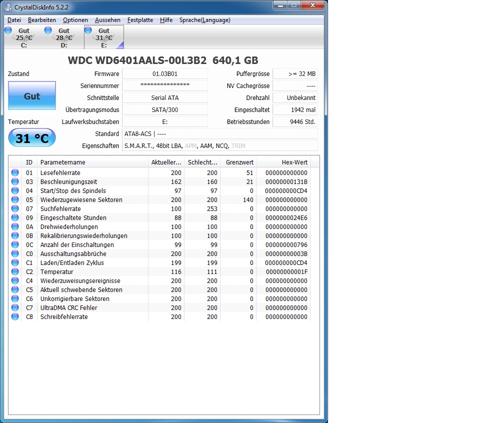Click status icon of Aktuell schwebende Sektoren
The width and height of the screenshot is (504, 423).
pyautogui.click(x=15, y=289)
